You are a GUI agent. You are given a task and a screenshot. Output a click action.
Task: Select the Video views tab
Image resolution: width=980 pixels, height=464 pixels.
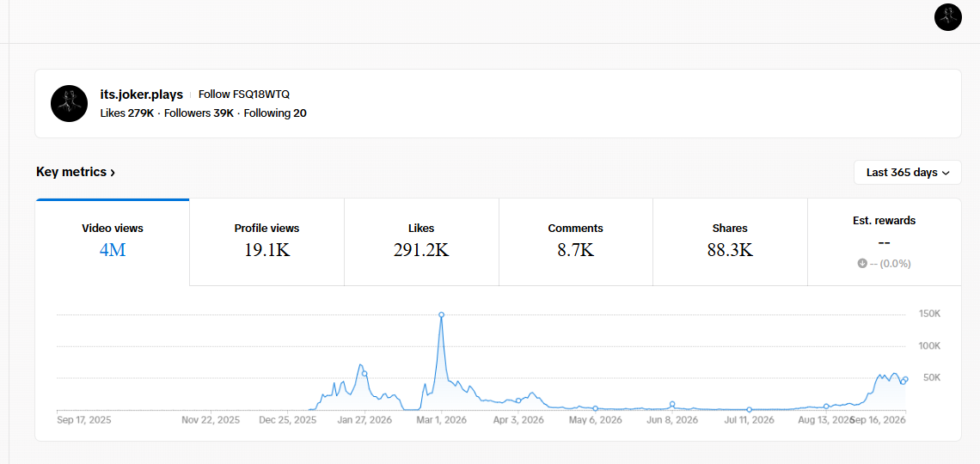point(113,242)
